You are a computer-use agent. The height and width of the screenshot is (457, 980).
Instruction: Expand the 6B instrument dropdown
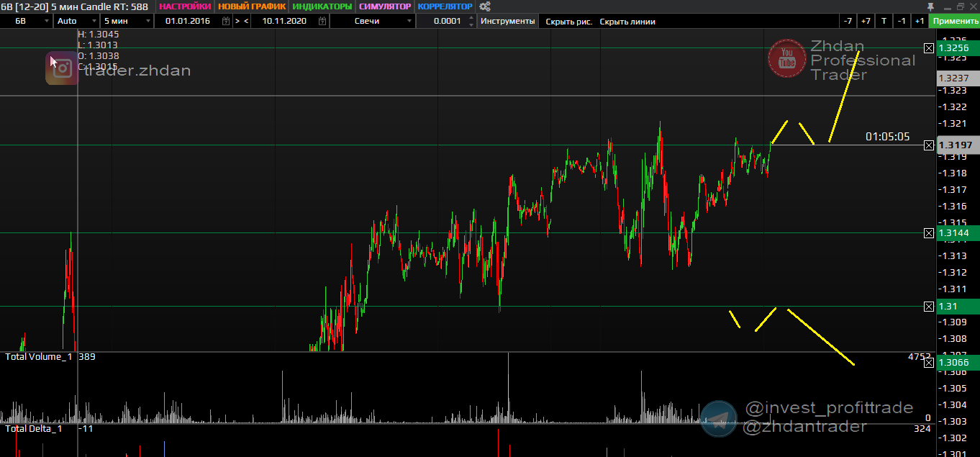pos(45,21)
